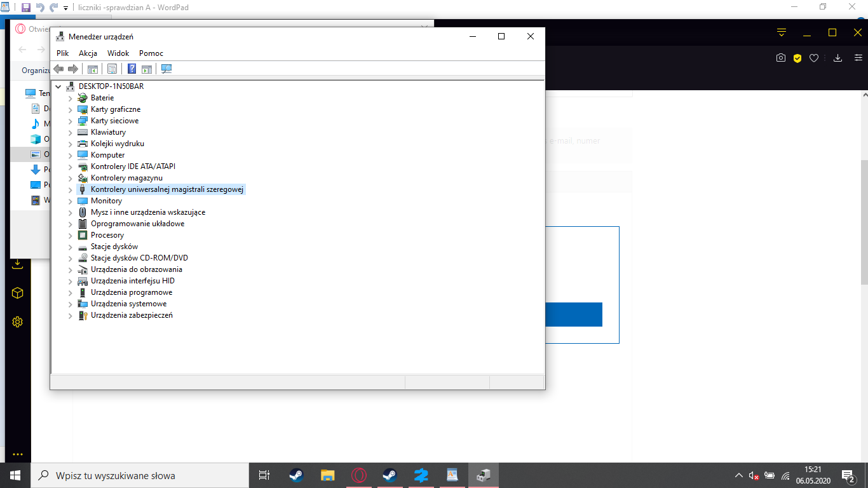Select the Urządzenia systemowe row label
Image resolution: width=868 pixels, height=488 pixels.
tap(128, 304)
